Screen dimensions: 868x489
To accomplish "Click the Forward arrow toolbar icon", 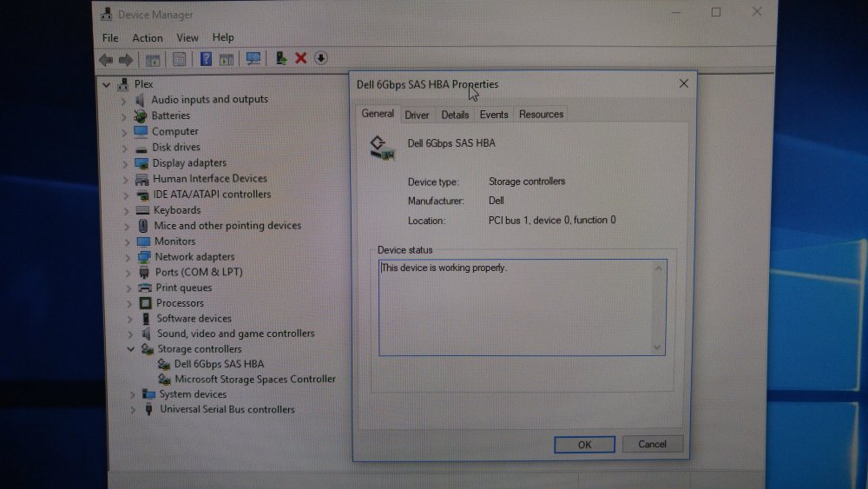I will [126, 59].
